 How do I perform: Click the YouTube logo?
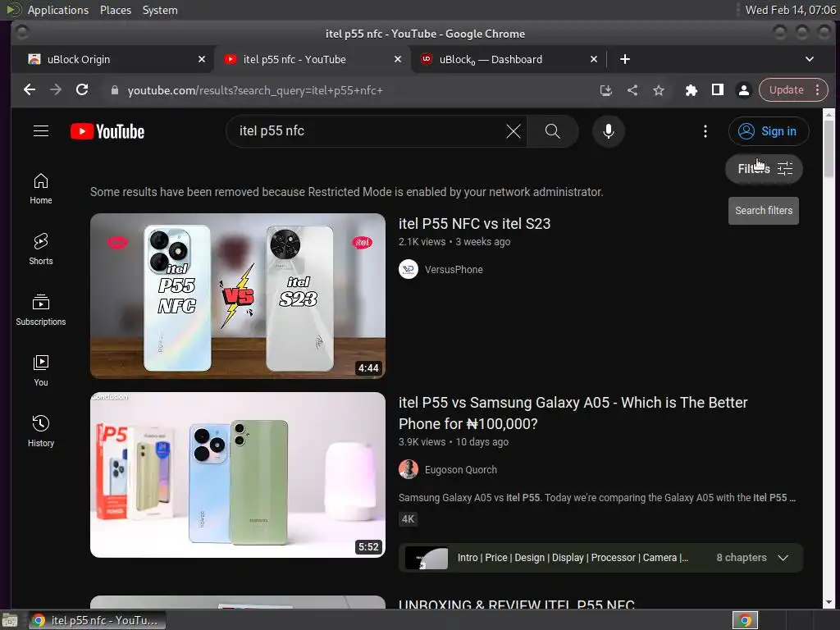point(107,131)
